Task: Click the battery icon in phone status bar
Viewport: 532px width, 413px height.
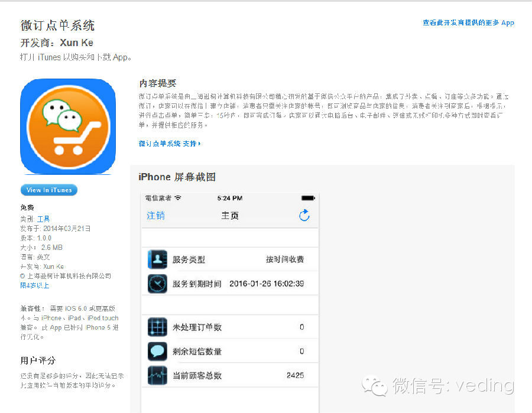Action: (308, 198)
